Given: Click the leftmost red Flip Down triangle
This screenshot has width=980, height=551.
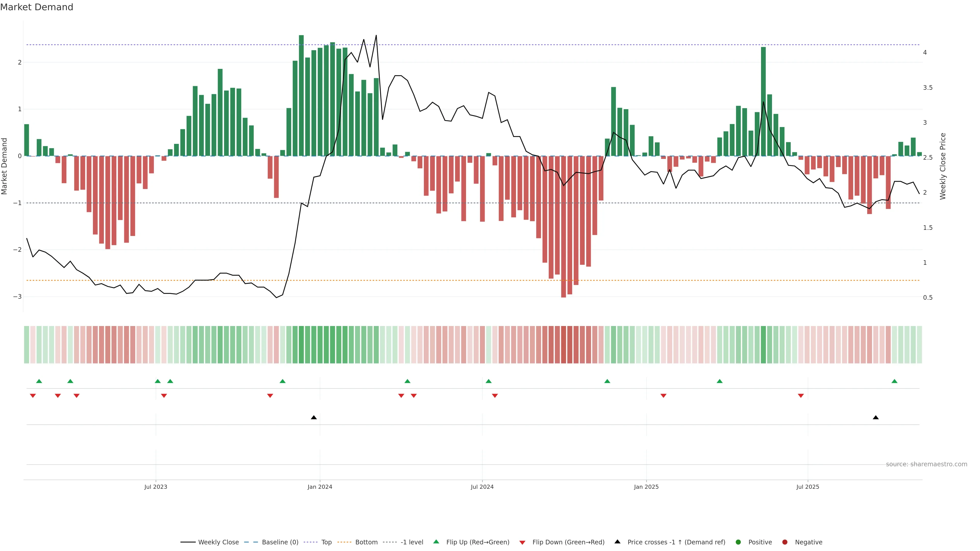Looking at the screenshot, I should [33, 396].
